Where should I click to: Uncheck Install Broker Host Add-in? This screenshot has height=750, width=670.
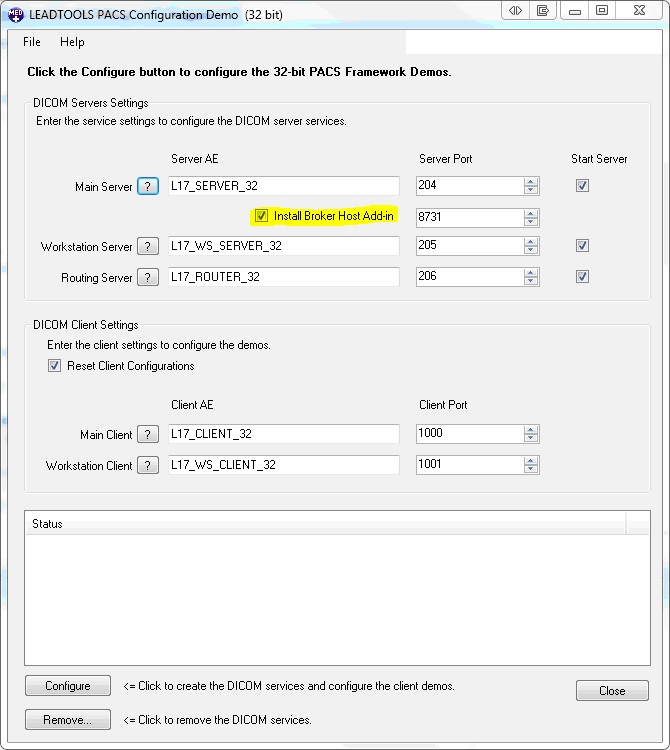coord(262,216)
